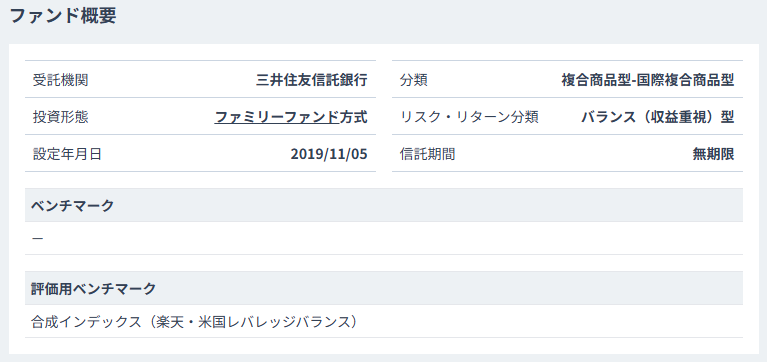Screen dimensions: 767x362
Task: Select the 信託期間 label
Action: (428, 154)
